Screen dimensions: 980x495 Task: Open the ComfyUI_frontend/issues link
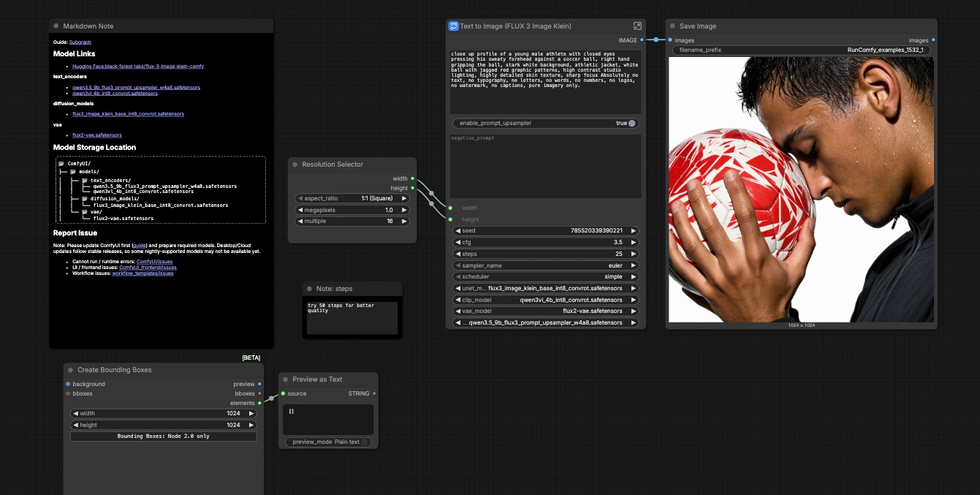click(148, 268)
